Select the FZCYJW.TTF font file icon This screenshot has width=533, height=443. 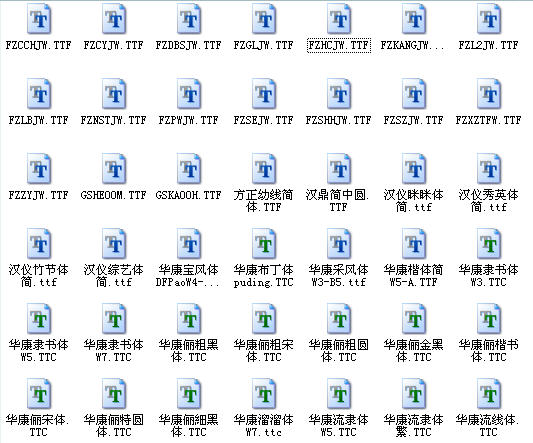[x=114, y=19]
